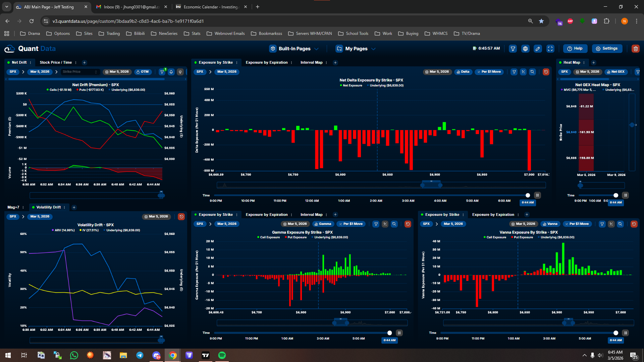
Task: Click the global filter icon in top header
Action: tap(513, 49)
